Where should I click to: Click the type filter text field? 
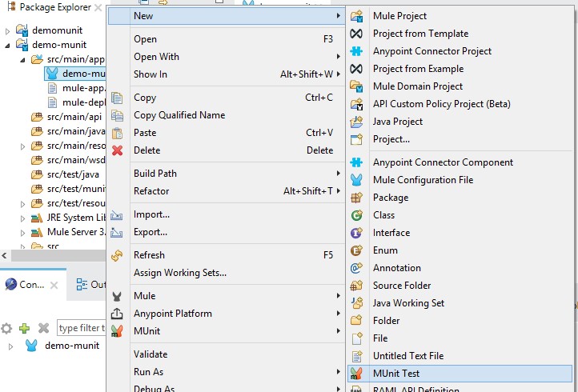[x=82, y=328]
